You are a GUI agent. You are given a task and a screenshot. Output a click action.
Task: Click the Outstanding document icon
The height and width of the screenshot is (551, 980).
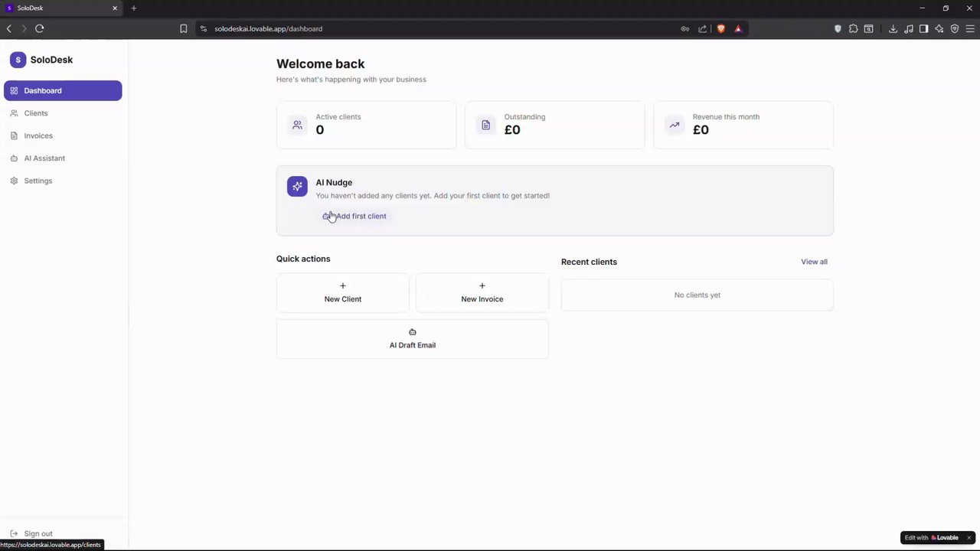[485, 125]
